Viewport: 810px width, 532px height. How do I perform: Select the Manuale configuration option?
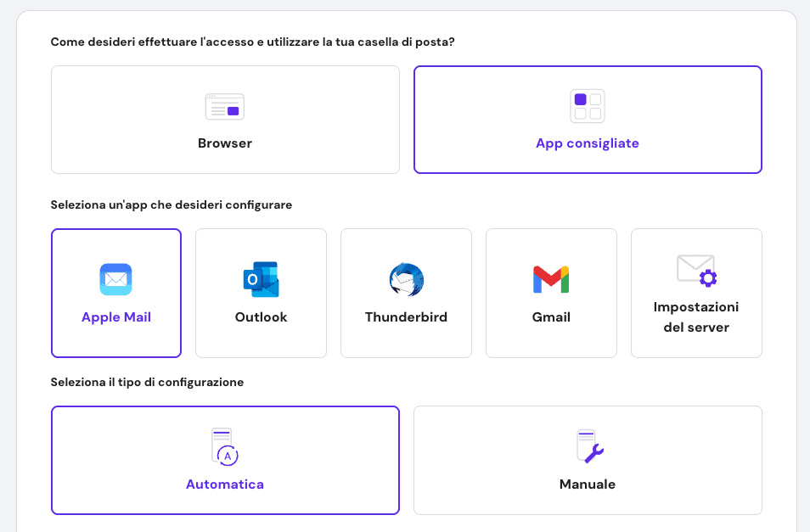point(588,460)
